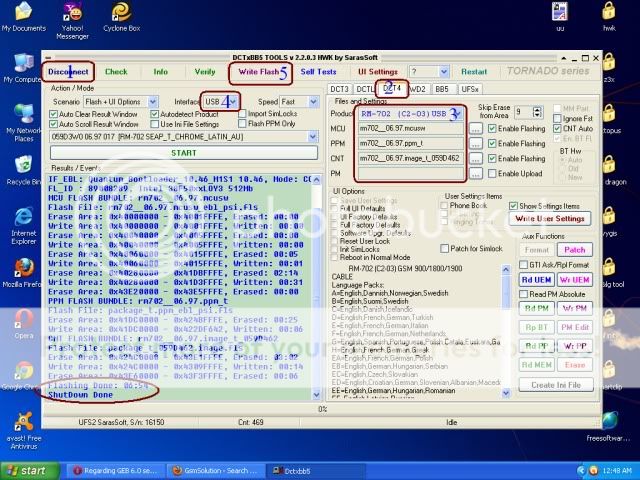Click the Disconnect button
640x480 pixels.
(68, 72)
